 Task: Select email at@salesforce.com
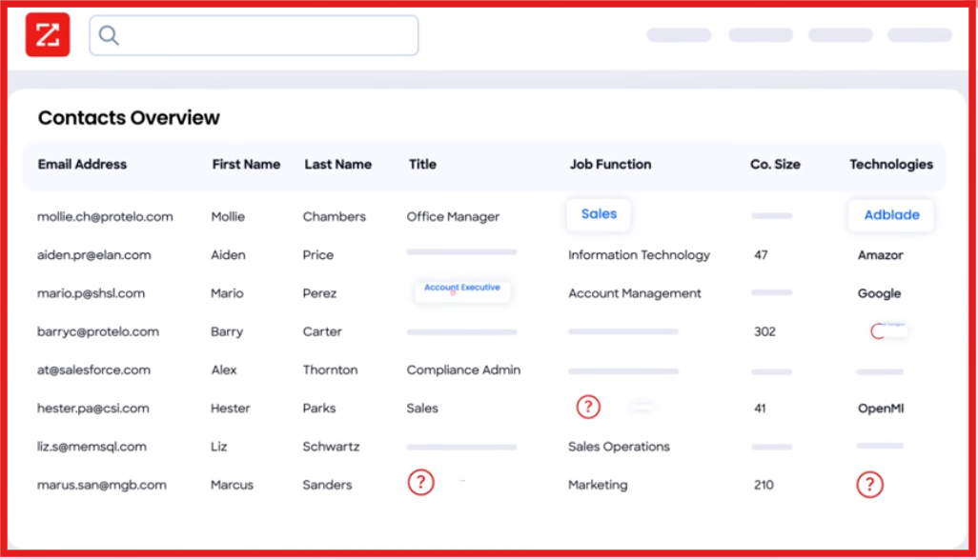point(93,370)
